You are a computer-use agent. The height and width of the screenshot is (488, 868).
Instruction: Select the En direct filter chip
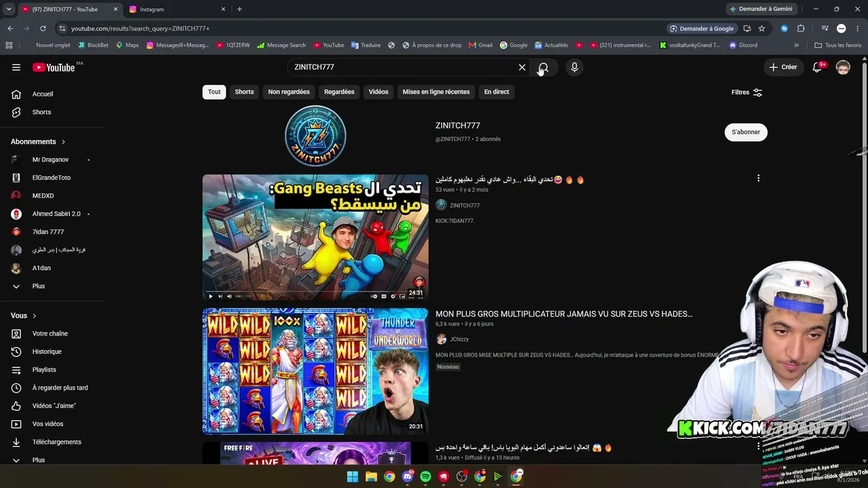point(496,92)
